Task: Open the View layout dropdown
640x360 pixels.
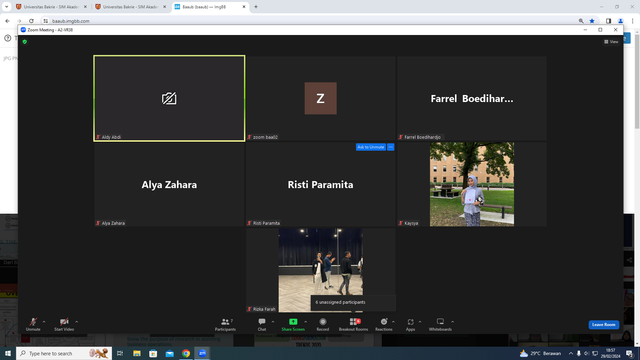Action: point(611,42)
